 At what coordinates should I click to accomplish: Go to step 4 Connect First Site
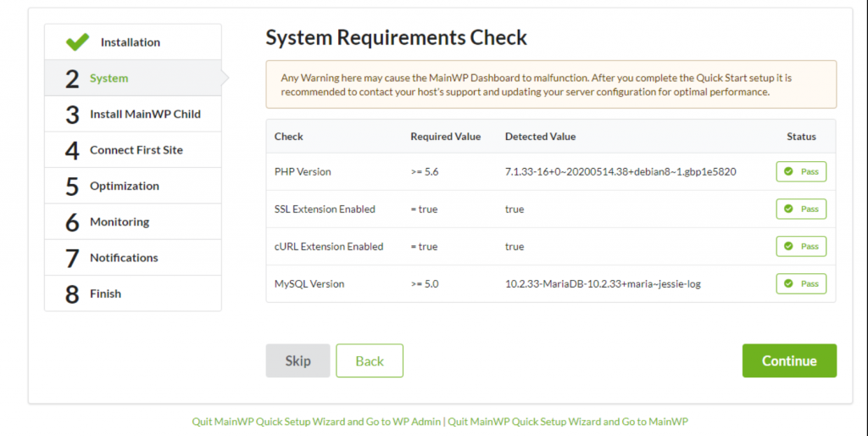pos(133,150)
